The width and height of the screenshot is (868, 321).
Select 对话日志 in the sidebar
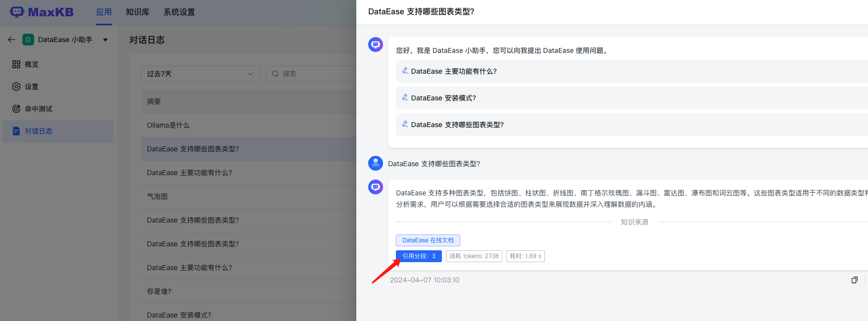[x=58, y=131]
